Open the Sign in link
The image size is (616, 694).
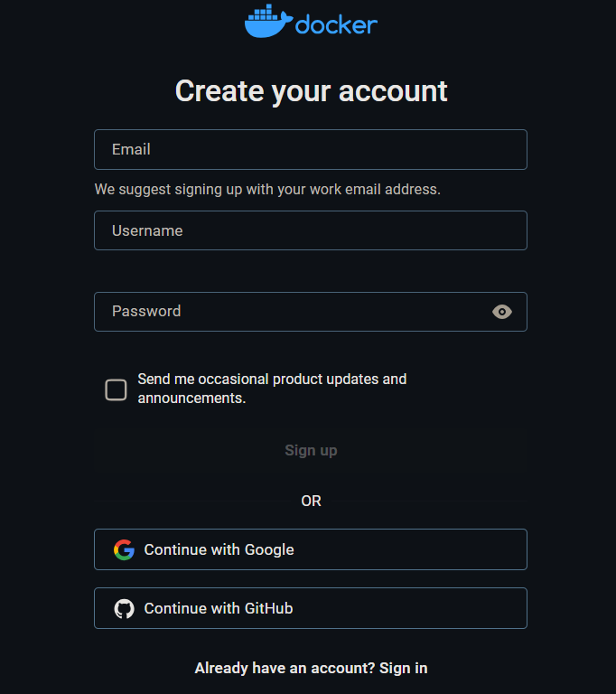tap(404, 669)
